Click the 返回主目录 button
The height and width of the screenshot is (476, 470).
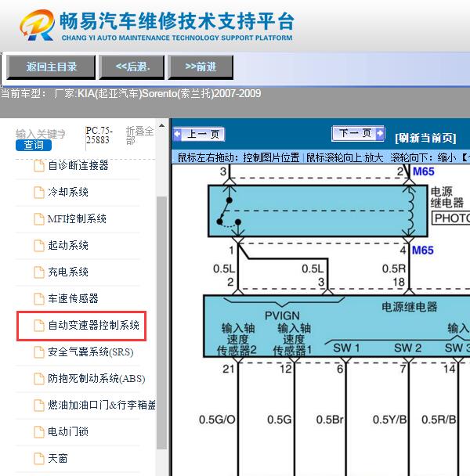coord(51,67)
